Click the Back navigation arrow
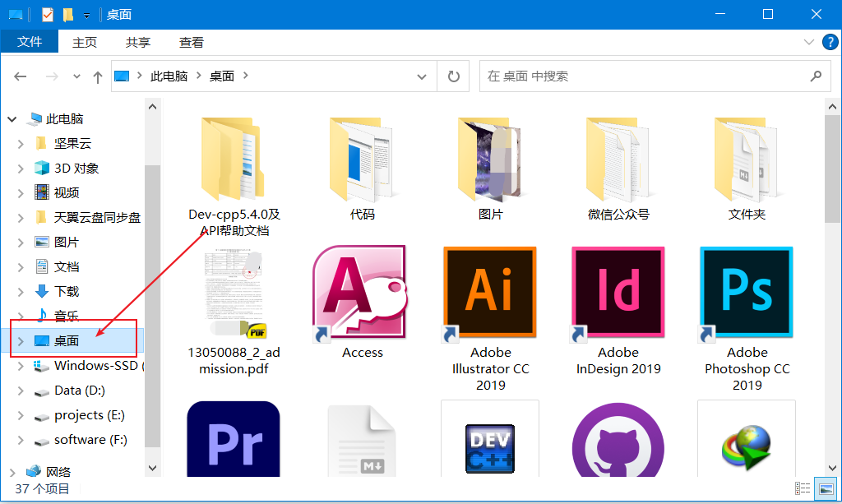This screenshot has width=842, height=504. pos(20,75)
